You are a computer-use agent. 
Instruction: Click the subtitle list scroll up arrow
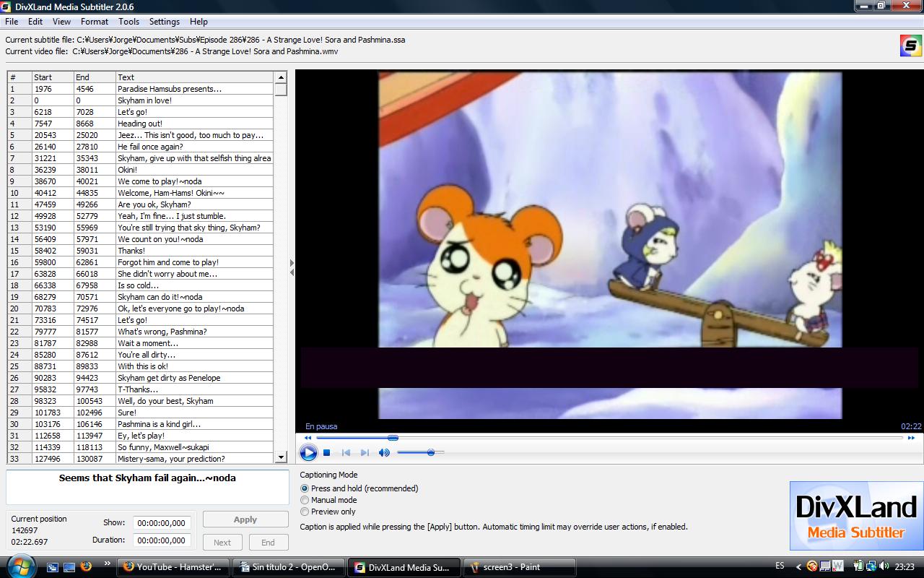(x=281, y=77)
